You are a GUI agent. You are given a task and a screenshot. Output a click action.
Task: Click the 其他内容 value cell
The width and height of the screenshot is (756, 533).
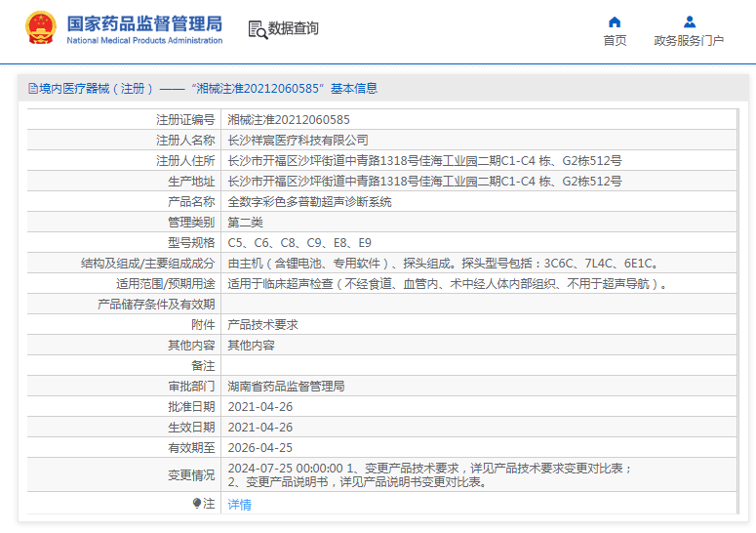[251, 346]
